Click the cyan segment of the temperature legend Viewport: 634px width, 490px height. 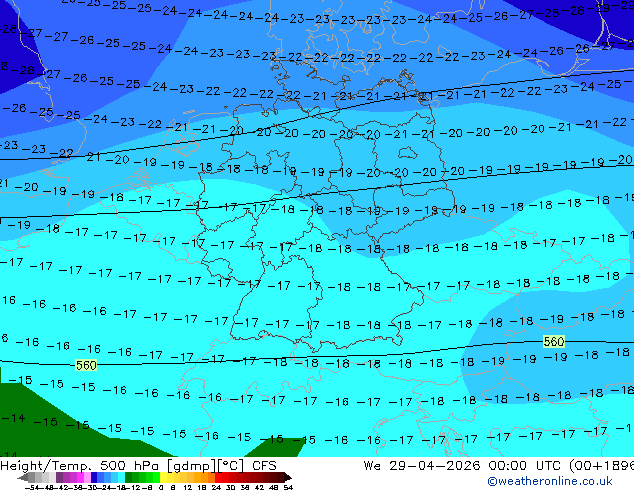pyautogui.click(x=121, y=478)
